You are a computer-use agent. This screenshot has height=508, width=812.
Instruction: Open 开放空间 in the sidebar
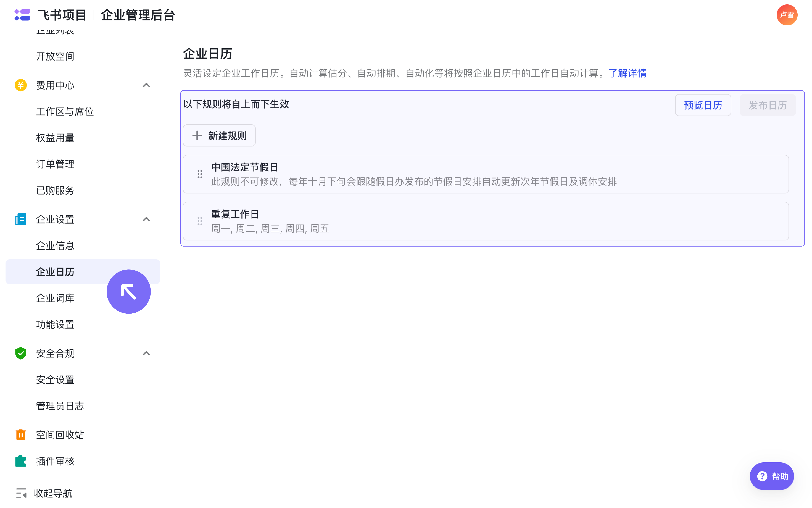pos(55,56)
